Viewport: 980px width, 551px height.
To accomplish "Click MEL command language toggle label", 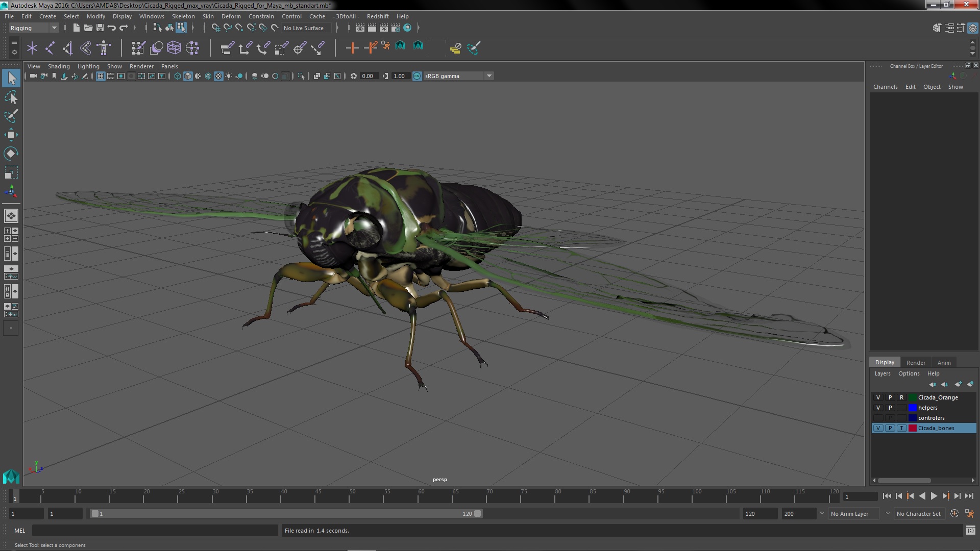I will [19, 531].
